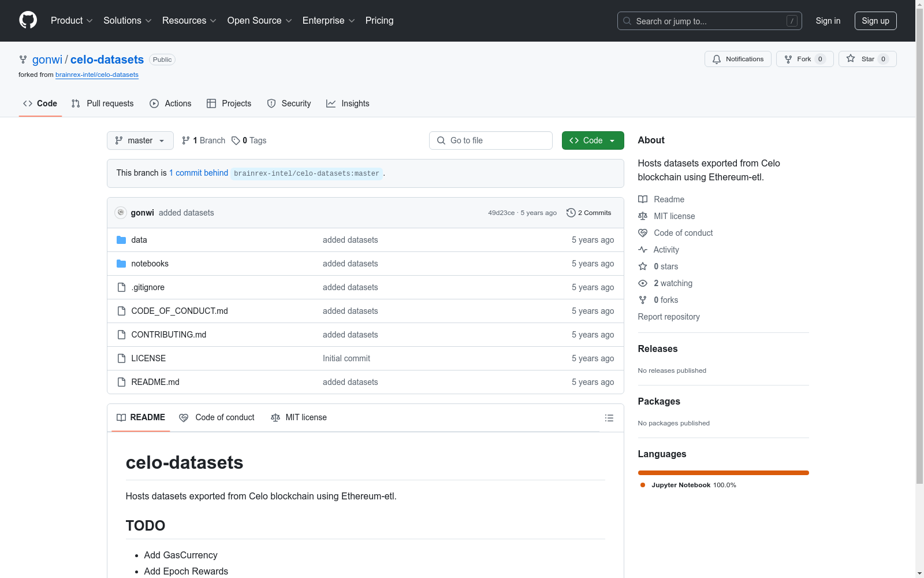Image resolution: width=924 pixels, height=578 pixels.
Task: Select the Code tab
Action: coord(40,103)
